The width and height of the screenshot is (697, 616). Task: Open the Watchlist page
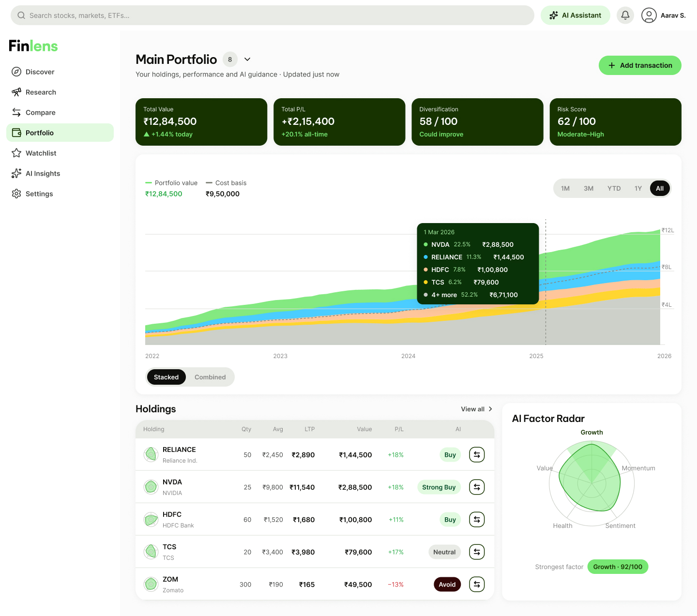[60, 153]
